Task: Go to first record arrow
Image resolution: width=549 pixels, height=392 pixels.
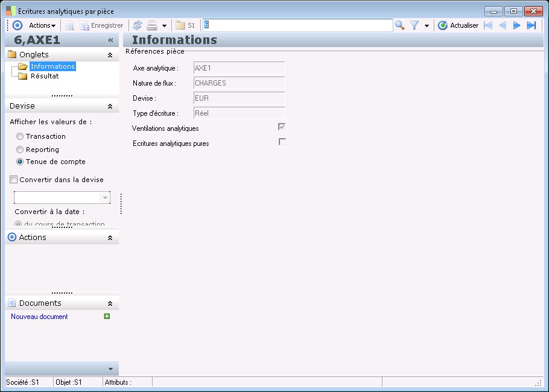Action: click(487, 25)
